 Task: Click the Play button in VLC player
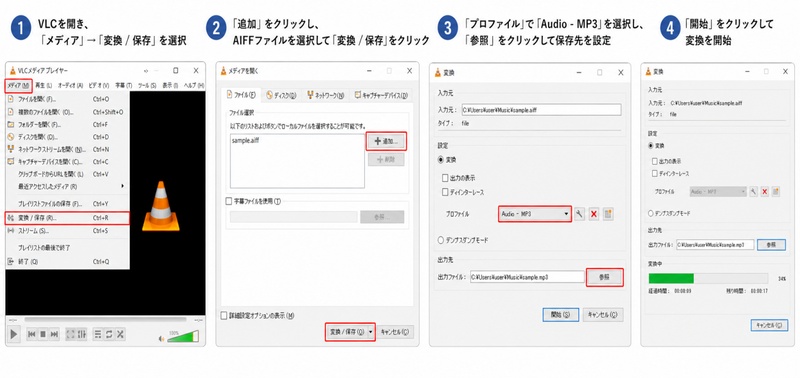point(14,335)
